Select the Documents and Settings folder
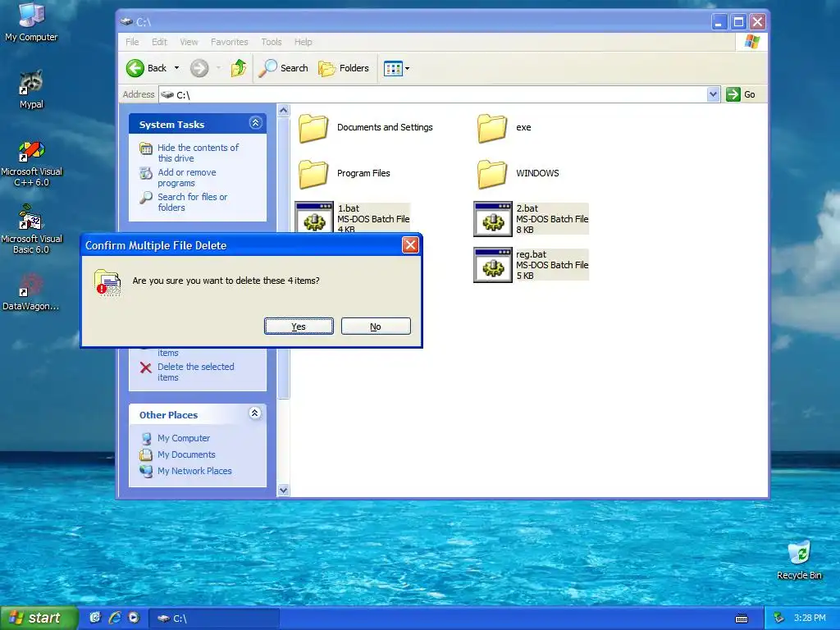This screenshot has height=630, width=840. tap(365, 127)
